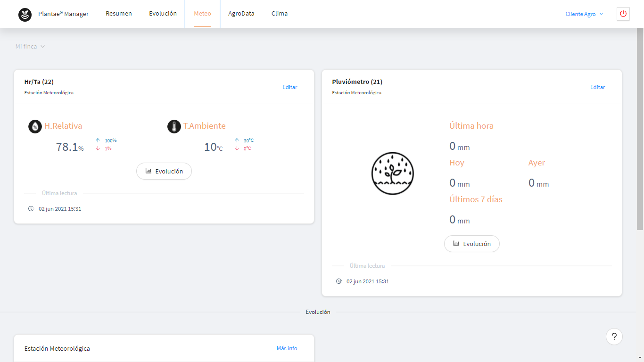The image size is (644, 362).
Task: Edit the Pluviómetro (21) sensor card
Action: pos(597,87)
